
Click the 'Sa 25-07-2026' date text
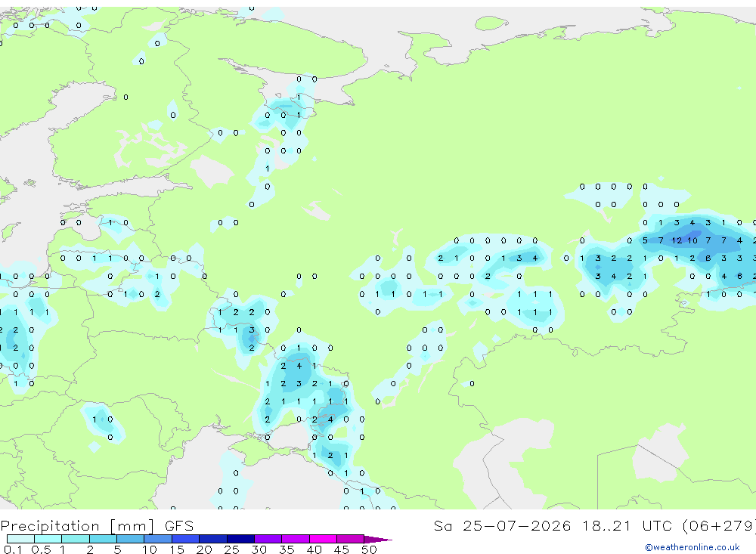point(502,525)
